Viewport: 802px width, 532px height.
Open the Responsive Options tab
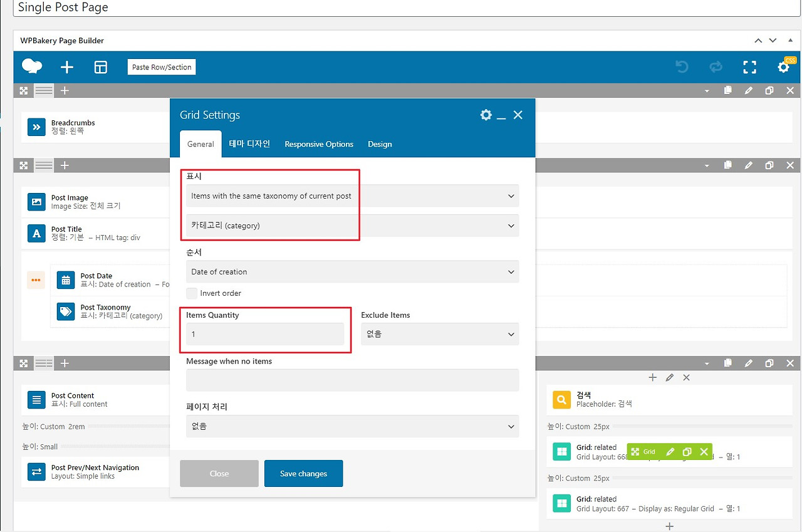click(319, 144)
